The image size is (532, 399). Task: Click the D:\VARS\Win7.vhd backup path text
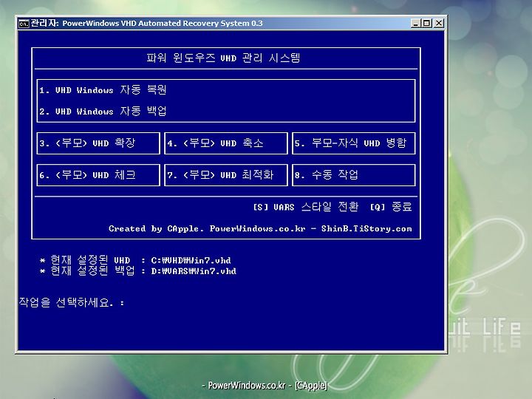[x=194, y=271]
